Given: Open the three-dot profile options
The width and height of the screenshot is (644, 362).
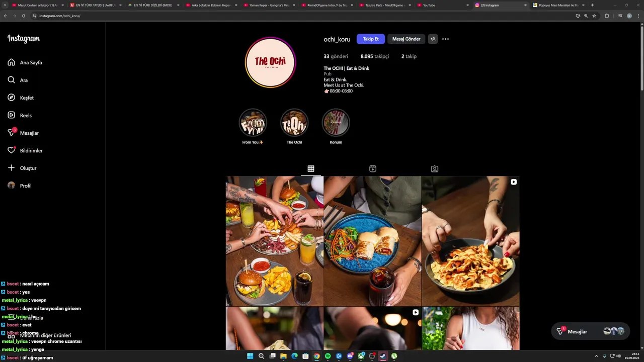Looking at the screenshot, I should coord(445,39).
